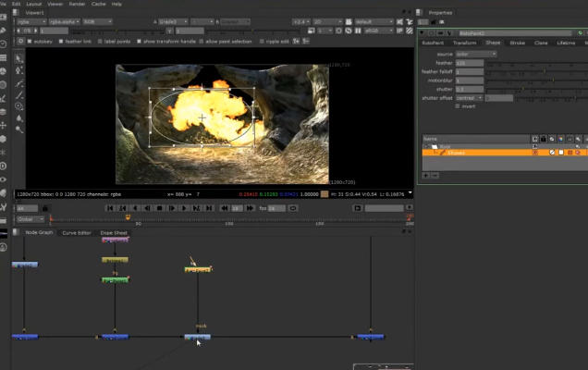Click the remove layer minus button

click(435, 174)
